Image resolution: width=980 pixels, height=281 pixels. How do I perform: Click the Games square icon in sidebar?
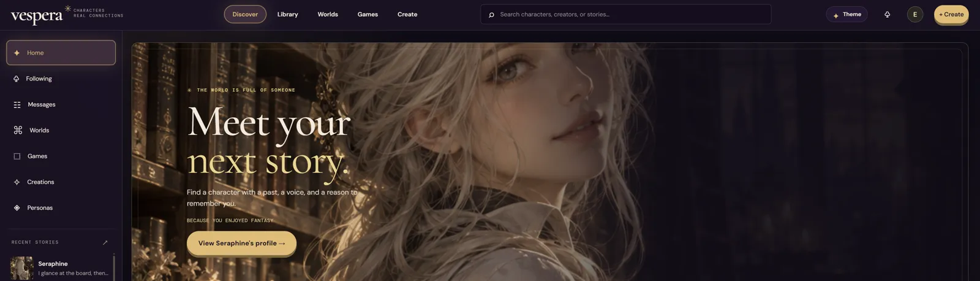17,156
